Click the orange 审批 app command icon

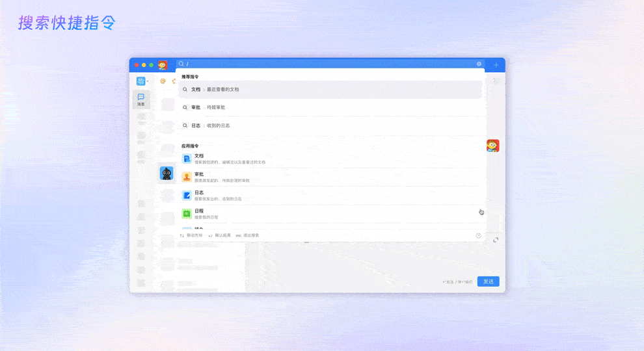[x=187, y=177]
